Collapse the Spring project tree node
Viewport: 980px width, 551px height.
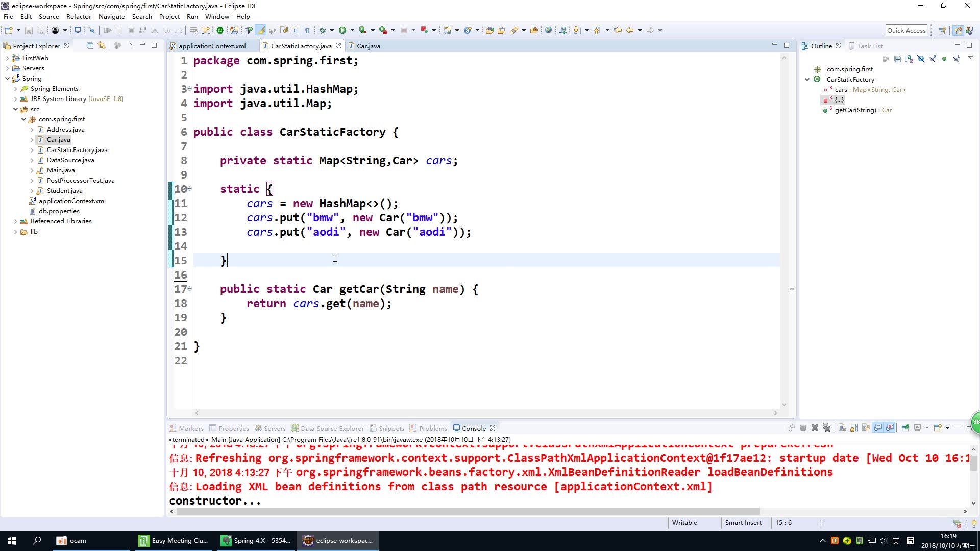point(7,79)
